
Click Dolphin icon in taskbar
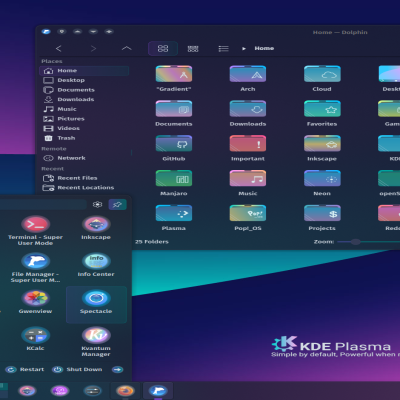tap(158, 391)
